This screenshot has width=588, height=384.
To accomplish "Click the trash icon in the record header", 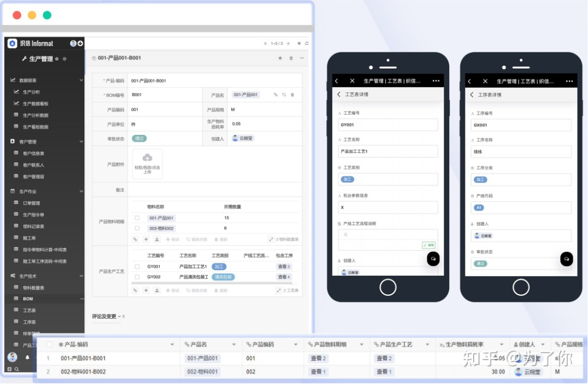I will pos(291,58).
